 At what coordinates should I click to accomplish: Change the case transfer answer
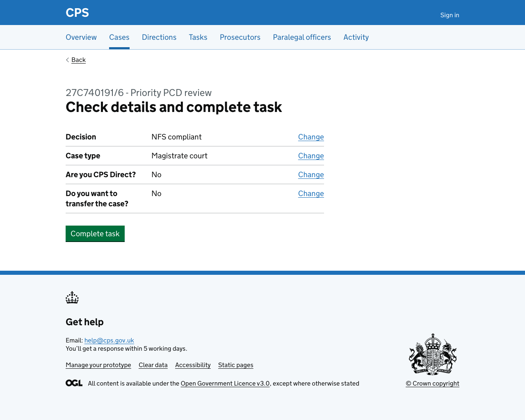[311, 193]
